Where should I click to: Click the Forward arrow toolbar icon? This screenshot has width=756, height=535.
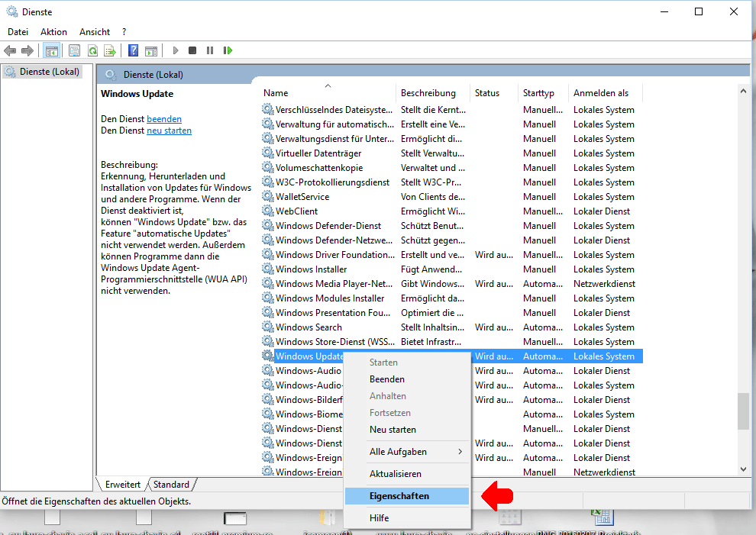[x=27, y=50]
